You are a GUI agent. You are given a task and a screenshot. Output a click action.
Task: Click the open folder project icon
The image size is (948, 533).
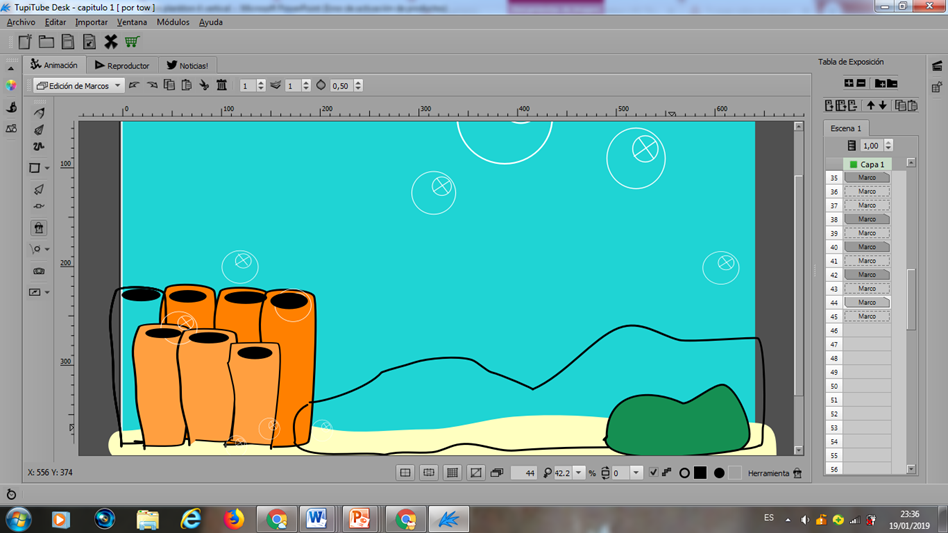[46, 42]
